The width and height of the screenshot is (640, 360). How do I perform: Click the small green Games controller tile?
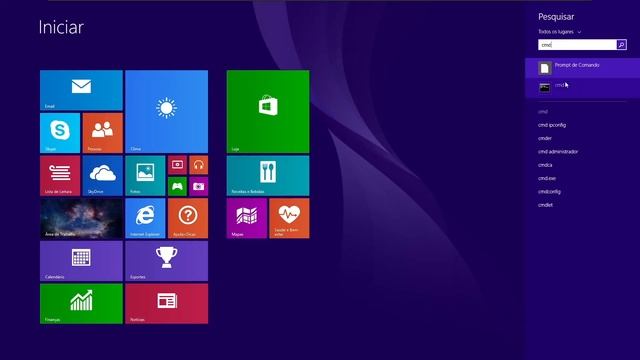coord(177,186)
